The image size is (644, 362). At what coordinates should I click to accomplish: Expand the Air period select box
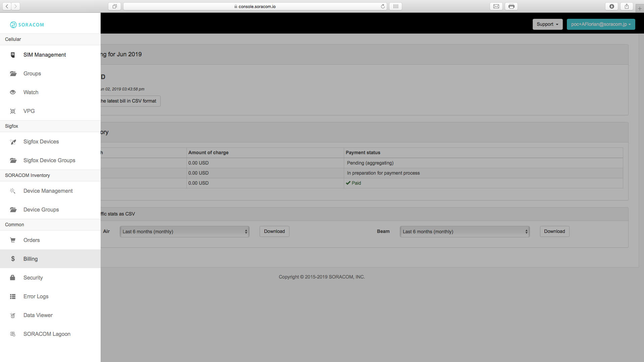tap(184, 232)
